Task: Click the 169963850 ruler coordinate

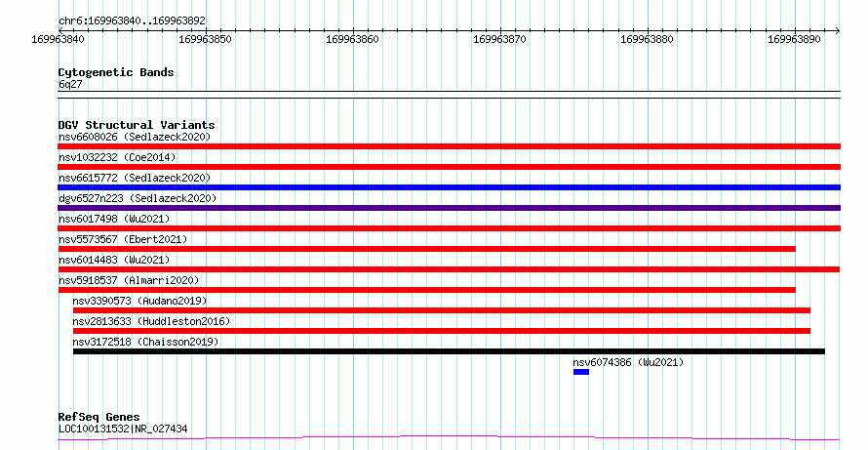Action: point(205,39)
